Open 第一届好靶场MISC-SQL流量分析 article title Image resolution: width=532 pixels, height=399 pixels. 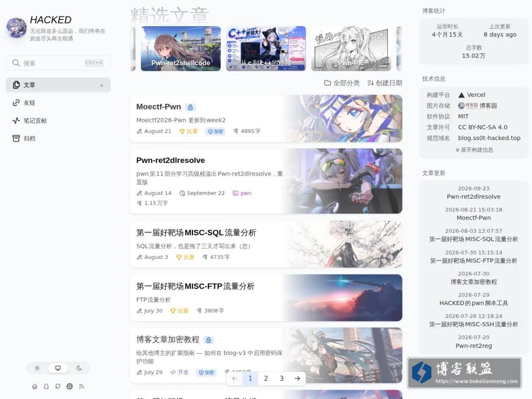196,233
